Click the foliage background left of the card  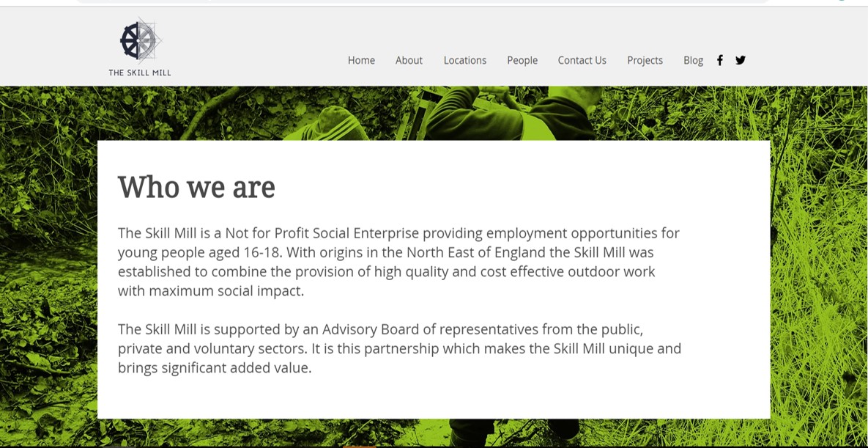(49, 266)
